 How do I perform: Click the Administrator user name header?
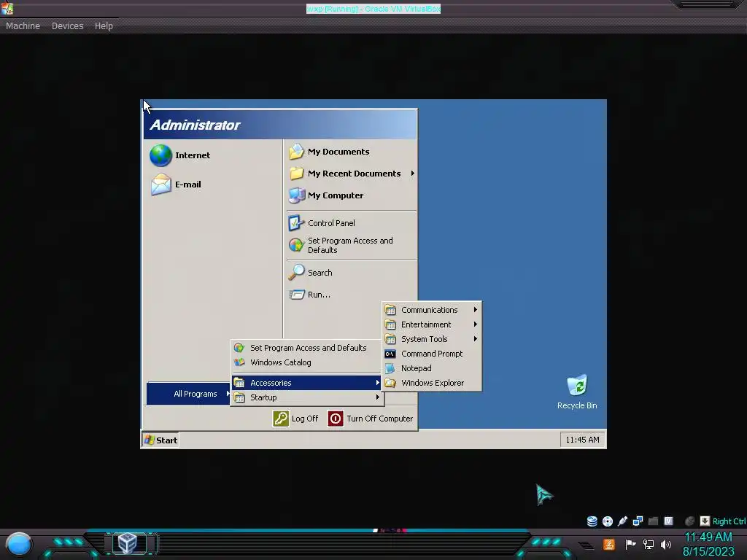click(x=195, y=125)
